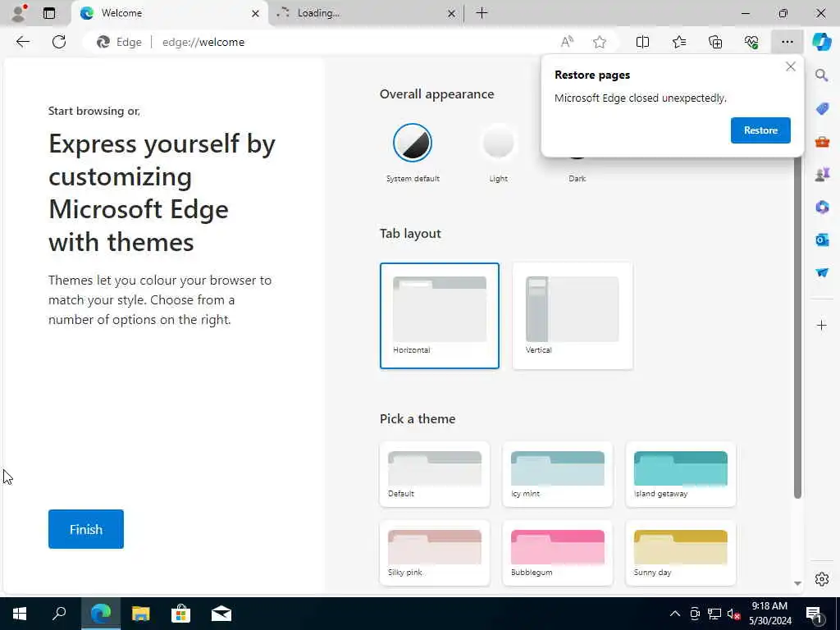Open the sidebar Search icon
Viewport: 840px width, 630px height.
click(x=822, y=75)
